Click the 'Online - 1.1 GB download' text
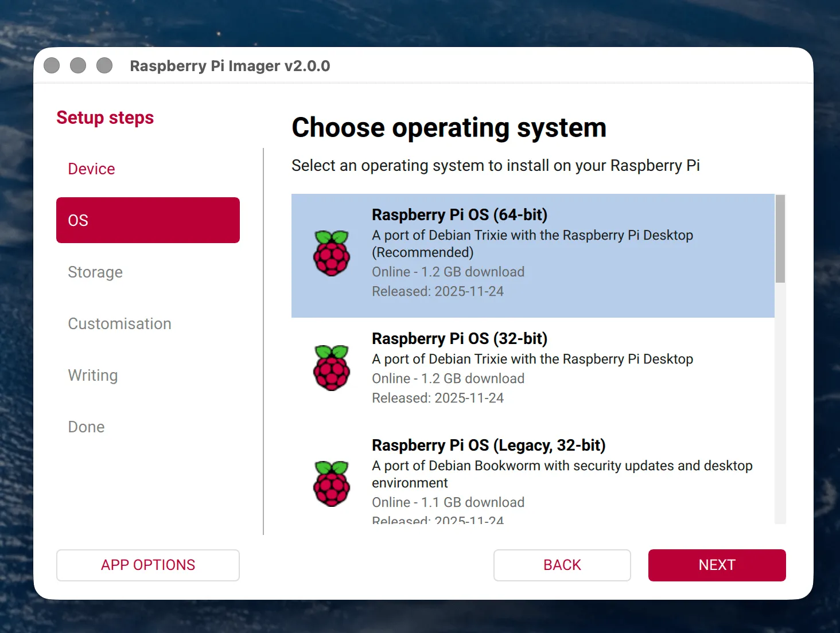The height and width of the screenshot is (633, 840). tap(448, 502)
